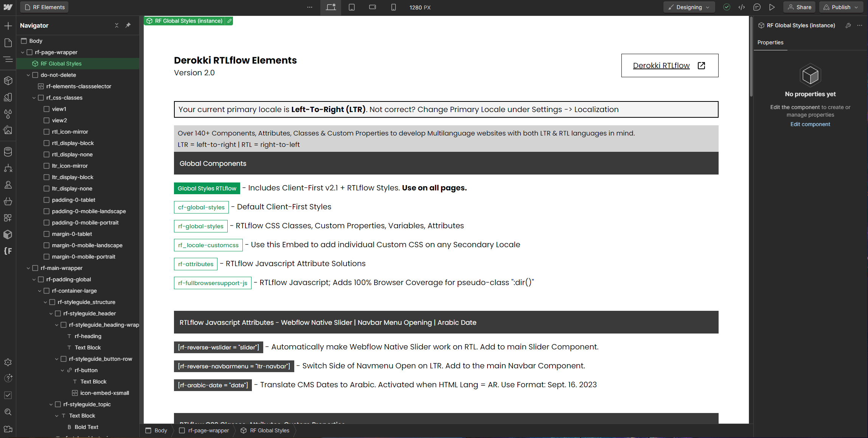Open the Webflow logo menu
Image resolution: width=868 pixels, height=438 pixels.
(x=8, y=7)
